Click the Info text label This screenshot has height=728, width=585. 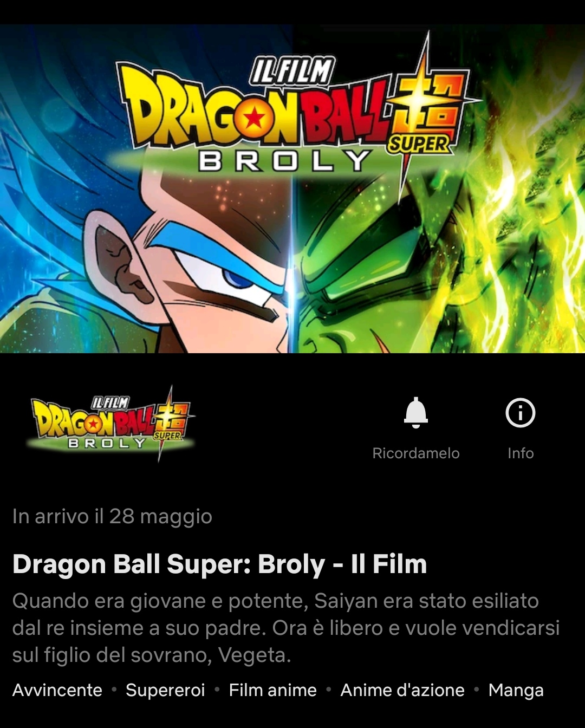click(521, 453)
